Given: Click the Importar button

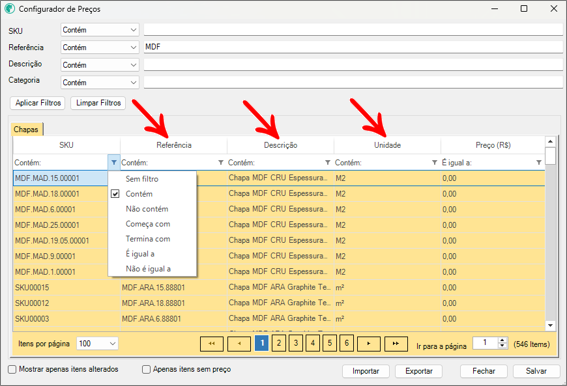Looking at the screenshot, I should pyautogui.click(x=366, y=371).
